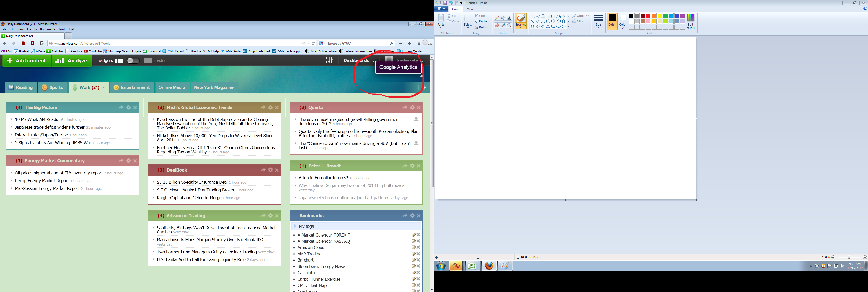Pick the Color picker eyedropper tool

[x=503, y=25]
